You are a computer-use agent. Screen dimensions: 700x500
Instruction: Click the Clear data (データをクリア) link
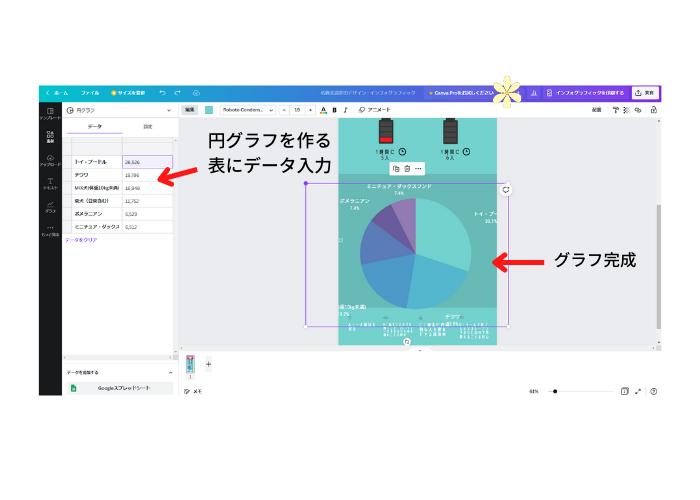click(81, 240)
